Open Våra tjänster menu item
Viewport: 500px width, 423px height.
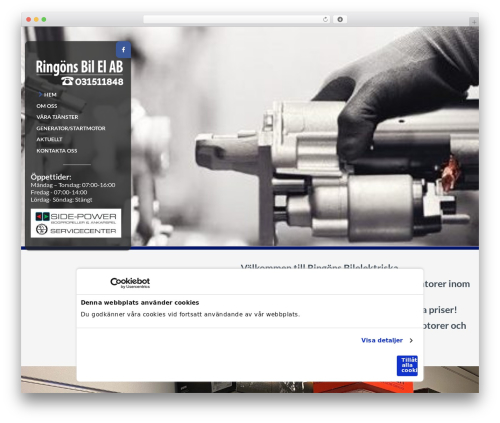point(57,117)
